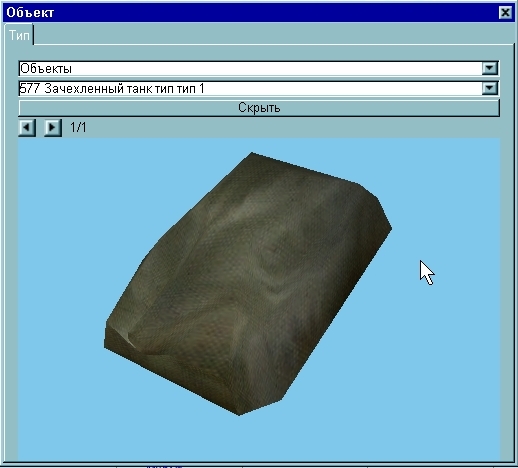Switch to the Тип tab

[19, 35]
